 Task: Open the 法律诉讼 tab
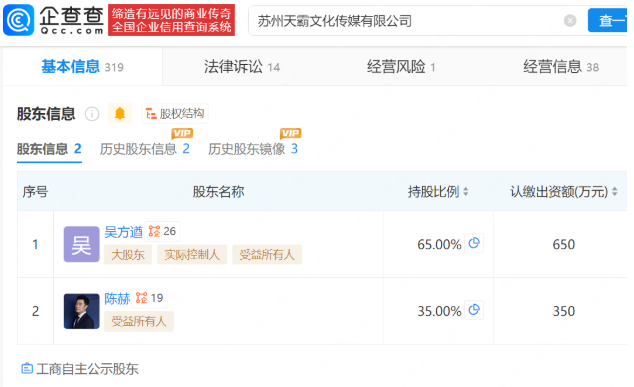click(x=242, y=66)
